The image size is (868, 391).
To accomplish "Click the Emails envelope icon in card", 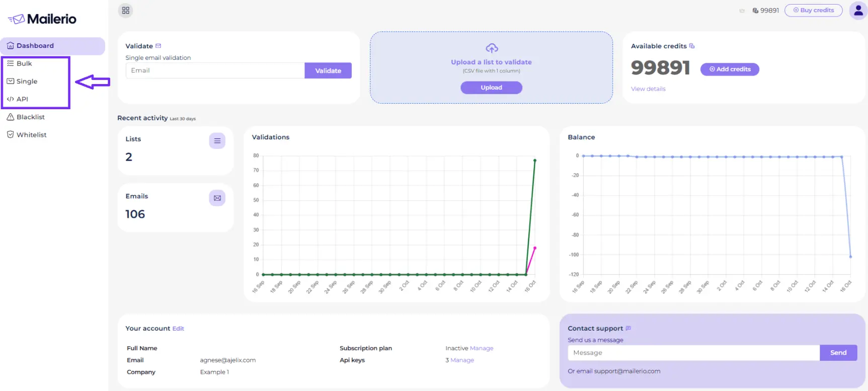I will [x=217, y=198].
